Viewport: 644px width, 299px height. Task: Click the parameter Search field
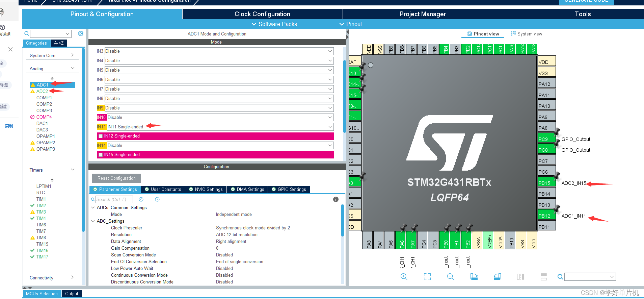[x=114, y=199]
